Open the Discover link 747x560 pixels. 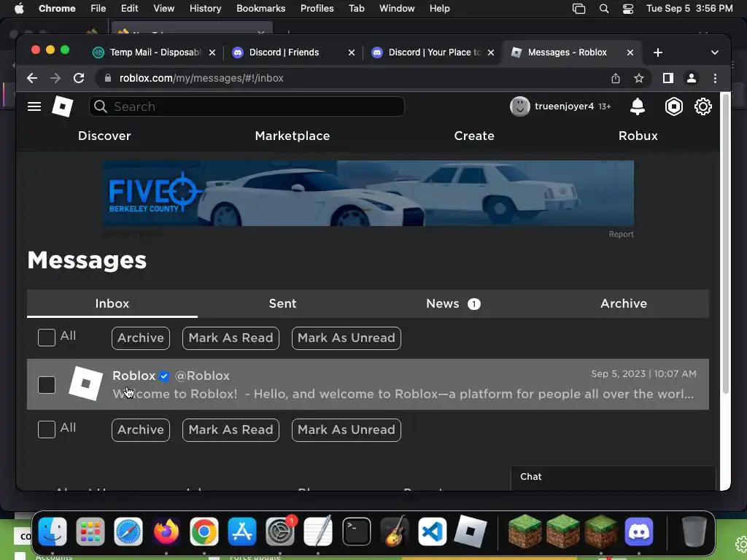click(104, 136)
